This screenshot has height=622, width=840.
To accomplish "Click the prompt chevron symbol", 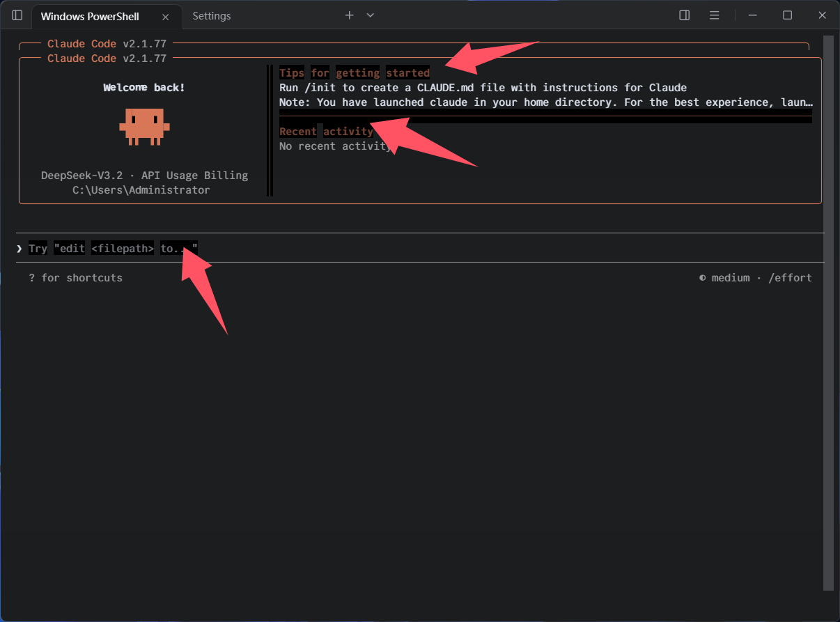I will pyautogui.click(x=20, y=249).
